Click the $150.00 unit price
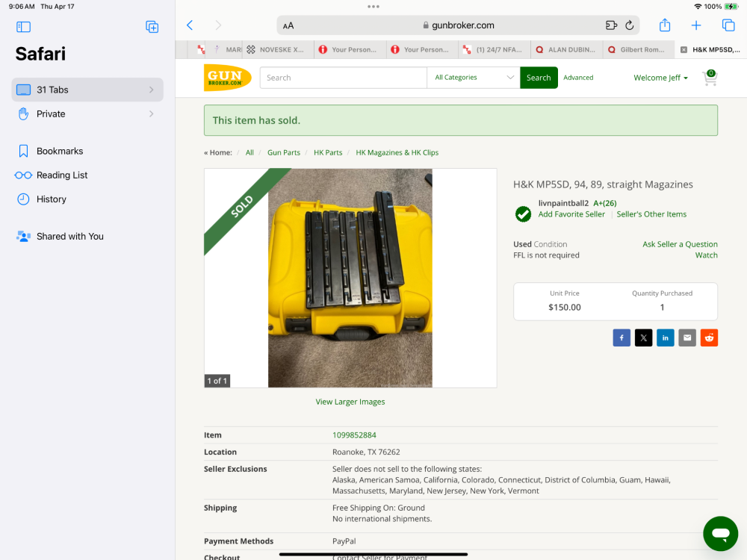The width and height of the screenshot is (747, 560). point(565,308)
